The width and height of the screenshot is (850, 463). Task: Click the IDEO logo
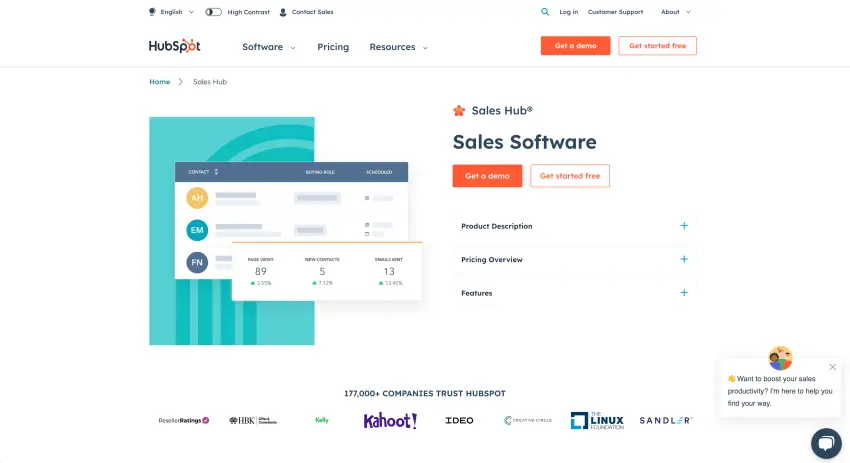(x=459, y=420)
